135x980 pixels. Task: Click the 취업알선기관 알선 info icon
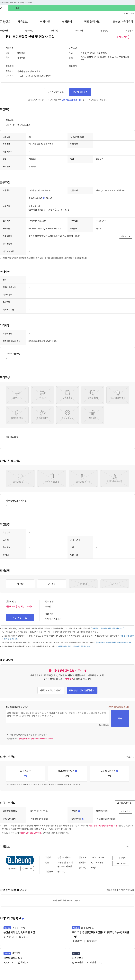tap(76, 771)
